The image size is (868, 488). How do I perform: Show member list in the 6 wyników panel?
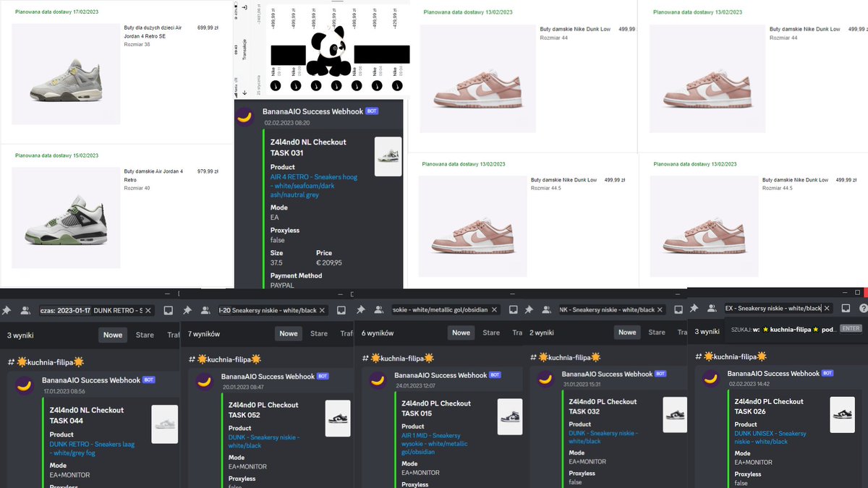tap(378, 309)
